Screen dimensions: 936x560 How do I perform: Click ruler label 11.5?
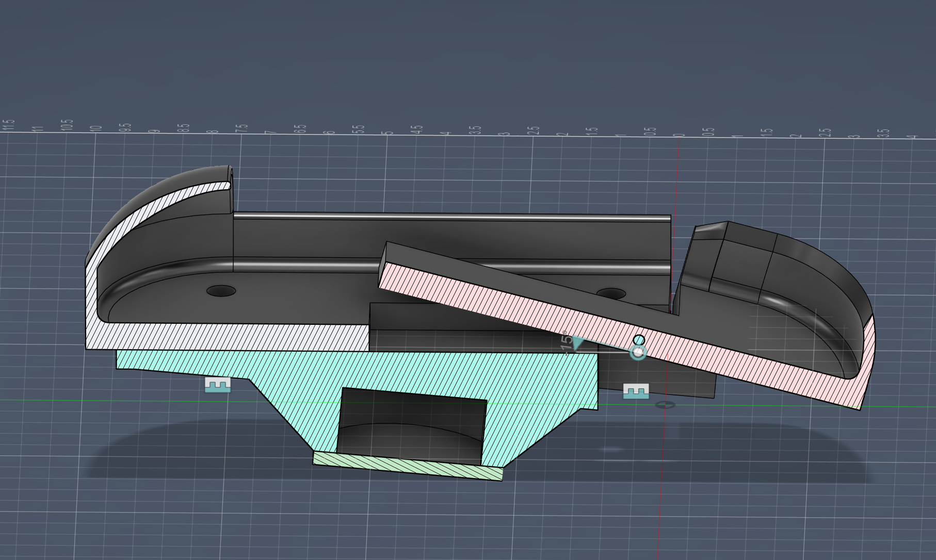pyautogui.click(x=8, y=125)
